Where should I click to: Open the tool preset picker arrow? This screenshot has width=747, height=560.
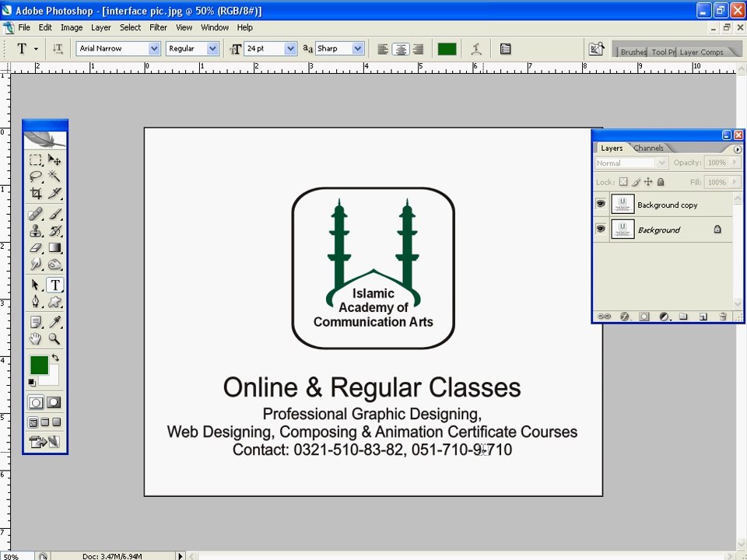coord(37,48)
